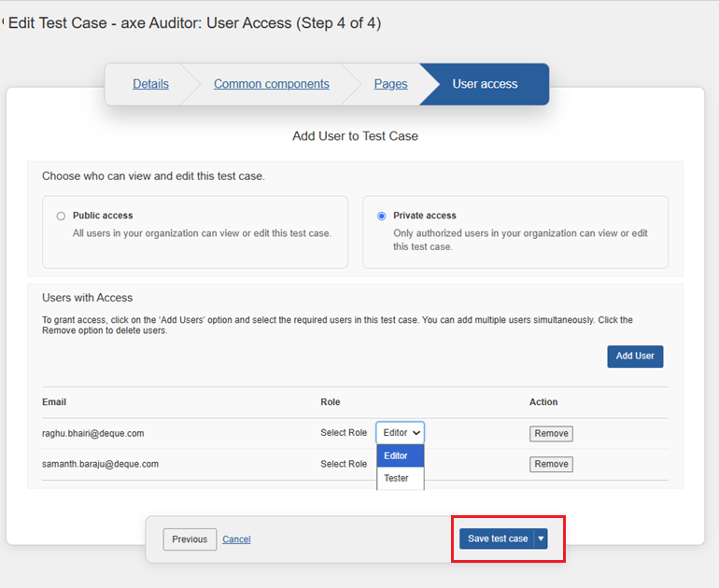Select the Public access radio button
The image size is (719, 588).
61,216
